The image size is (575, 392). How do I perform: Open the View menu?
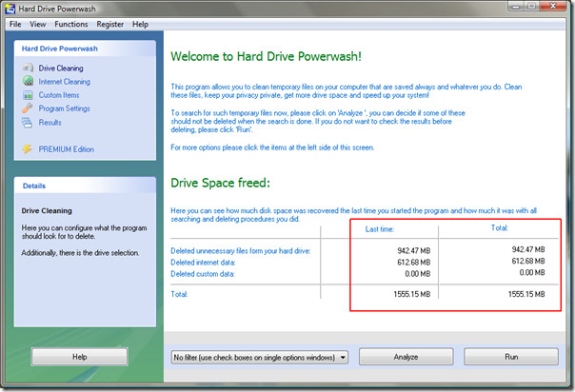pyautogui.click(x=38, y=24)
